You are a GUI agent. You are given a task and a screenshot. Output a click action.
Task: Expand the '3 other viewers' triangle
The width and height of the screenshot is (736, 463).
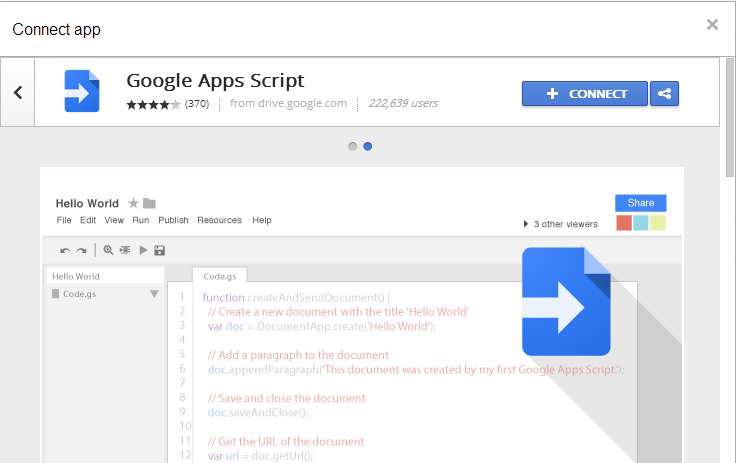526,224
